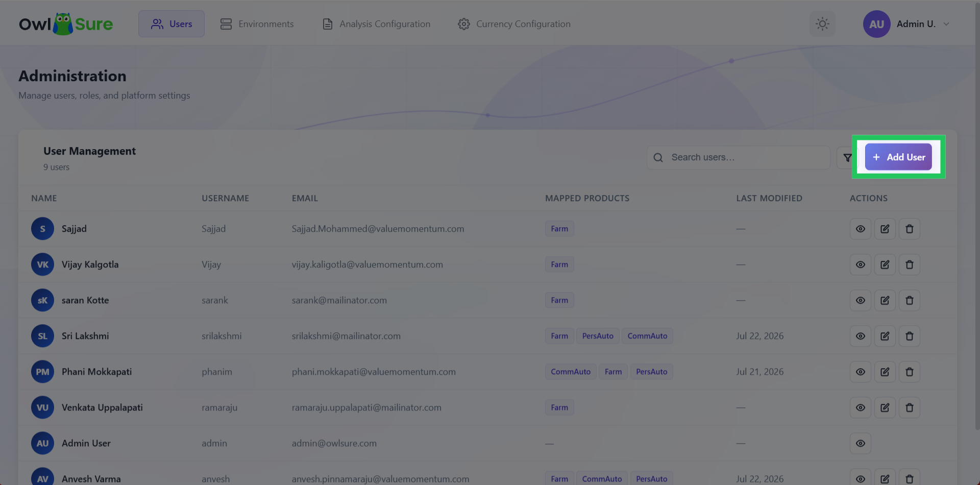The image size is (980, 485).
Task: Select Phani Mokkapati's PersAuto tag
Action: pos(651,372)
